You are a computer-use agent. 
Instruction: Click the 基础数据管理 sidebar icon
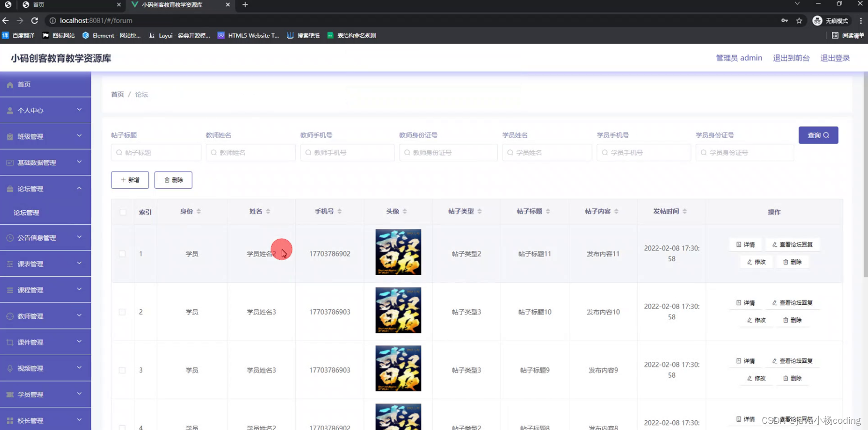click(x=10, y=163)
